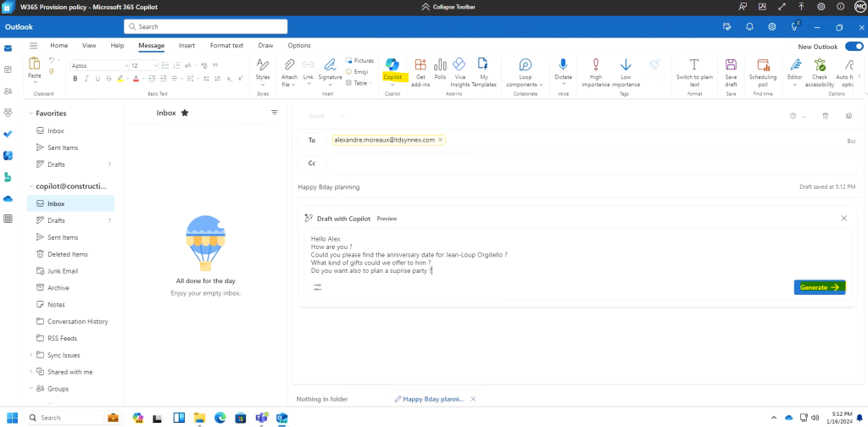
Task: Toggle numbered list
Action: [x=176, y=65]
